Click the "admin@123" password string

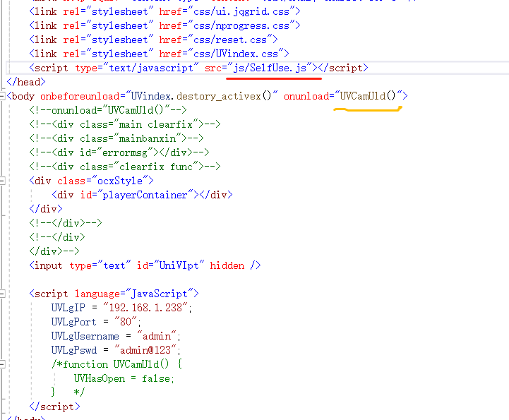pyautogui.click(x=145, y=350)
